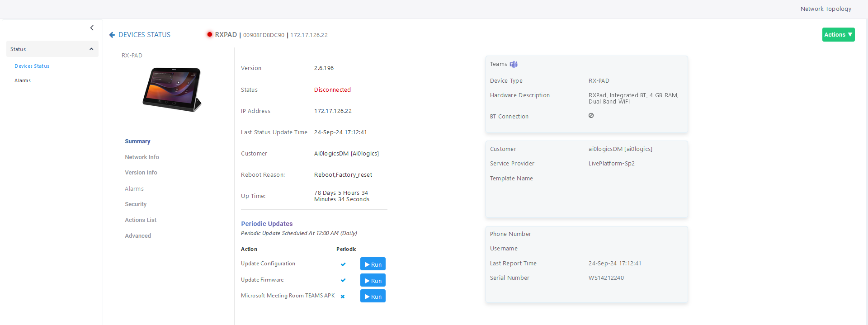Click the red disconnected status dot

209,34
